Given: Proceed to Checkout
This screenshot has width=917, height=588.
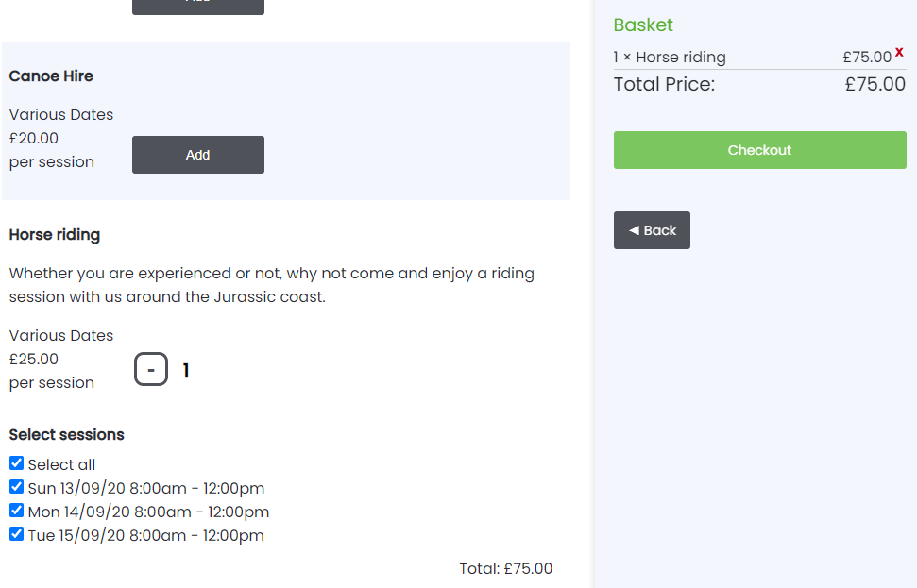Looking at the screenshot, I should [759, 150].
